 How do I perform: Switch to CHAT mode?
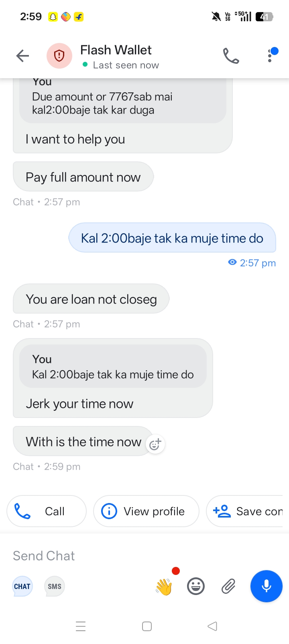coord(22,587)
